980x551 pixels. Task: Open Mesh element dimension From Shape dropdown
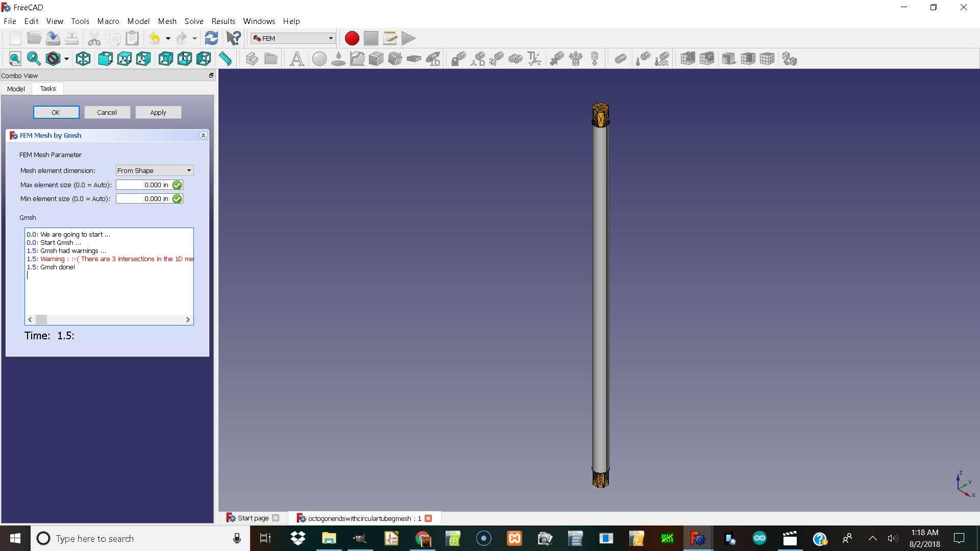(x=154, y=170)
